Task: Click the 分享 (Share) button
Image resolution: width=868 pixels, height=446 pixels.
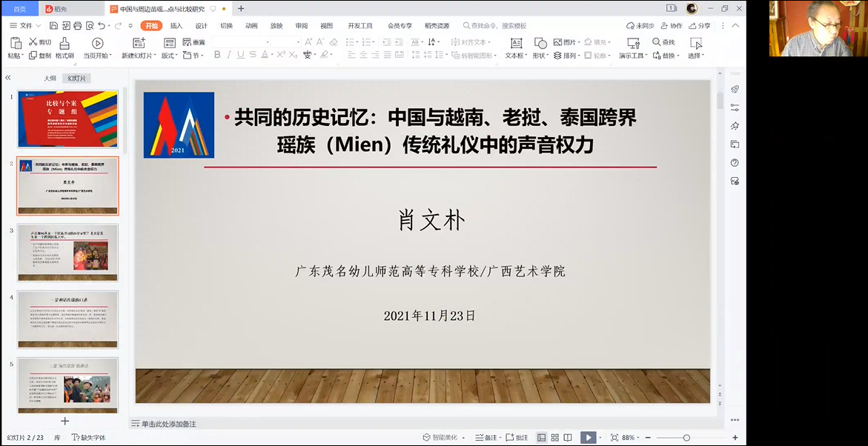Action: 699,26
